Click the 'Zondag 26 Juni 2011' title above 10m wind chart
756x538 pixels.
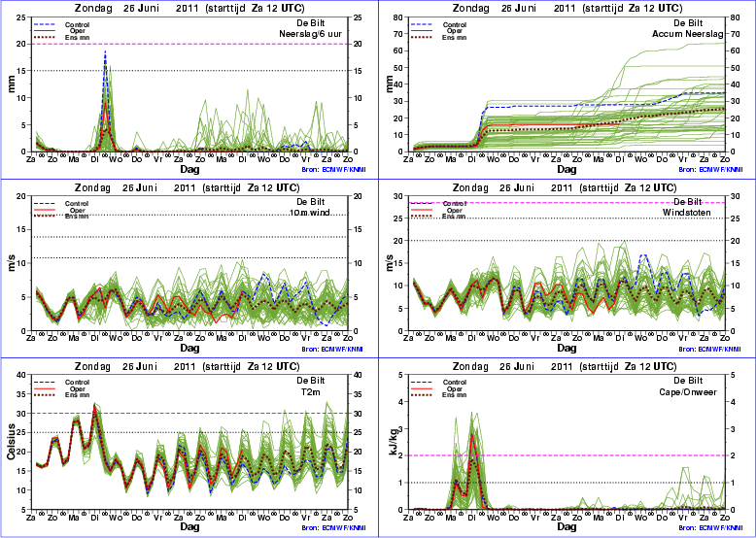click(x=135, y=187)
